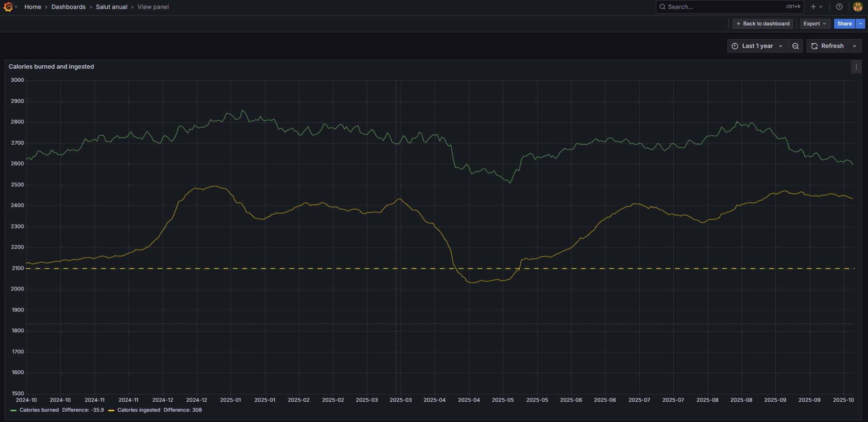Screen dimensions: 868x422
Task: Navigate to Home breadcrumb
Action: pos(33,7)
